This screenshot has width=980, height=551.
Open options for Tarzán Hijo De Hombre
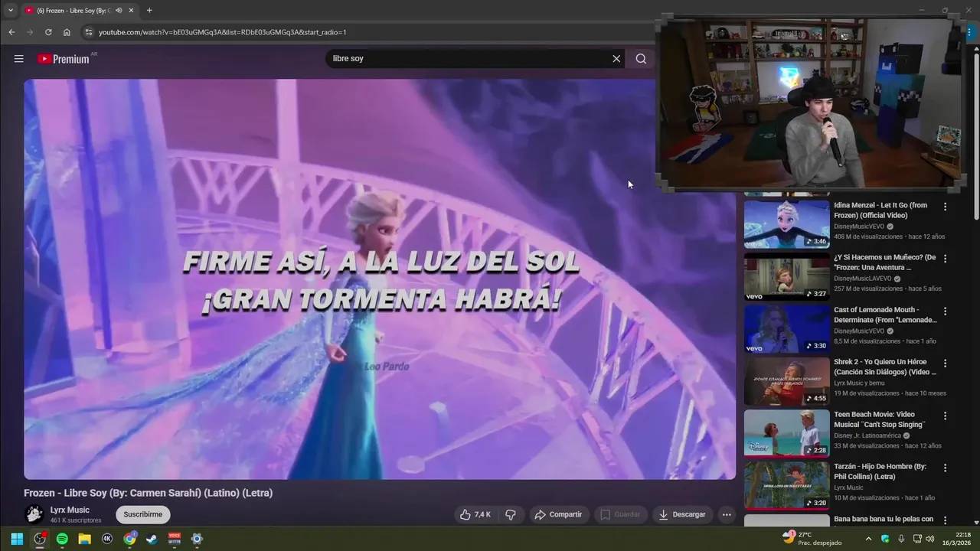tap(945, 468)
